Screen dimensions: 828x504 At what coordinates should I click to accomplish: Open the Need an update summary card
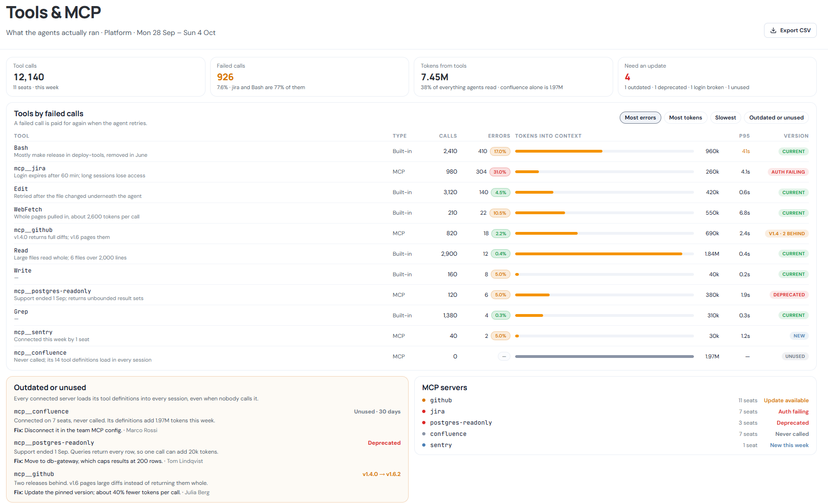pyautogui.click(x=717, y=77)
